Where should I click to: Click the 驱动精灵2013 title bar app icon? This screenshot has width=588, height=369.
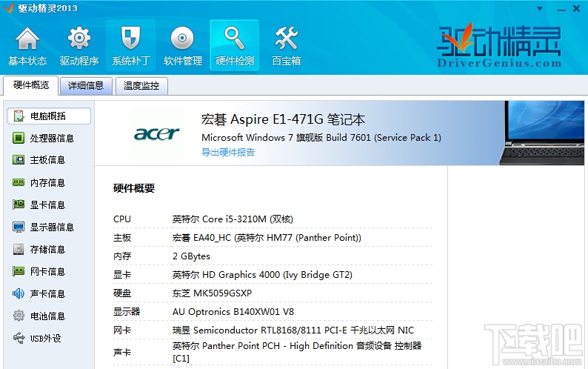(x=8, y=8)
